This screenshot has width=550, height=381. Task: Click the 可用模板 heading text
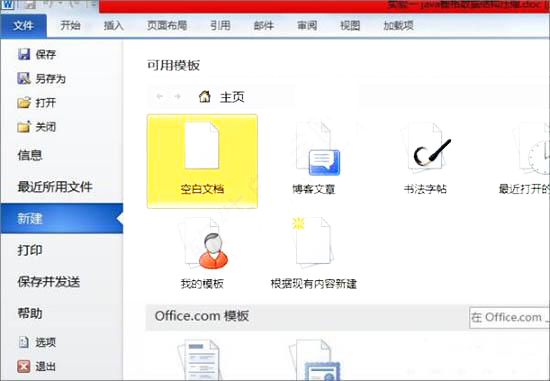pyautogui.click(x=174, y=66)
